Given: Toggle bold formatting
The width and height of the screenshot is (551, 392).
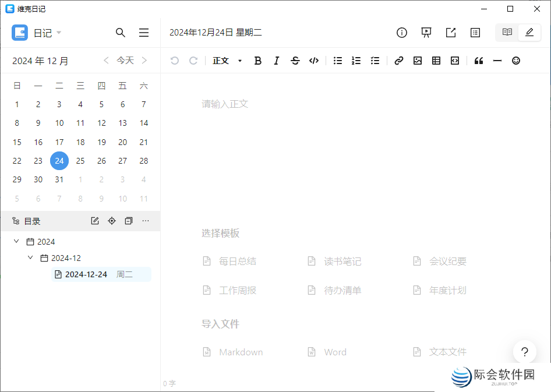Looking at the screenshot, I should (257, 60).
